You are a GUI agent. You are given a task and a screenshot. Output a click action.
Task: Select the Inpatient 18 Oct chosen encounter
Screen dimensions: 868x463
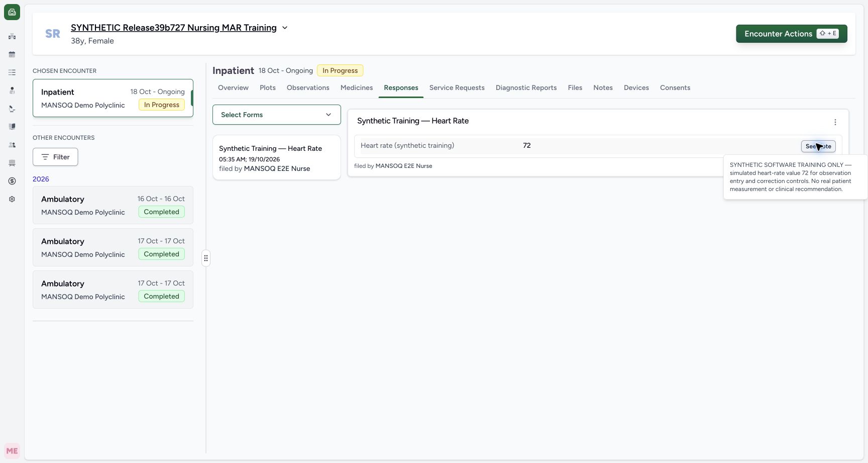pos(113,98)
